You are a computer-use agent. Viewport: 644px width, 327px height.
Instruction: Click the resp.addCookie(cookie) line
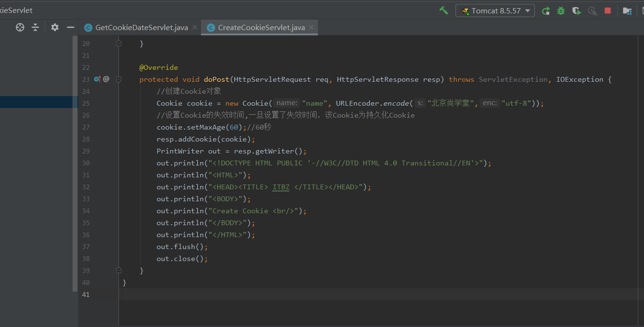click(206, 139)
